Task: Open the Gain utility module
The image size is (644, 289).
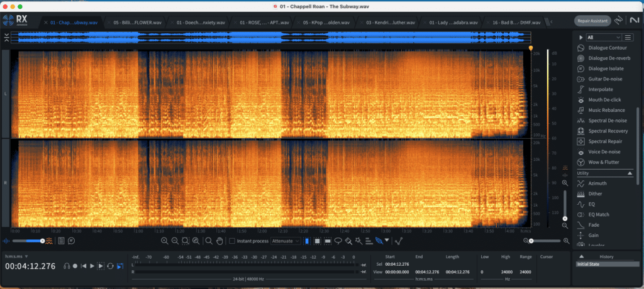Action: pos(588,235)
